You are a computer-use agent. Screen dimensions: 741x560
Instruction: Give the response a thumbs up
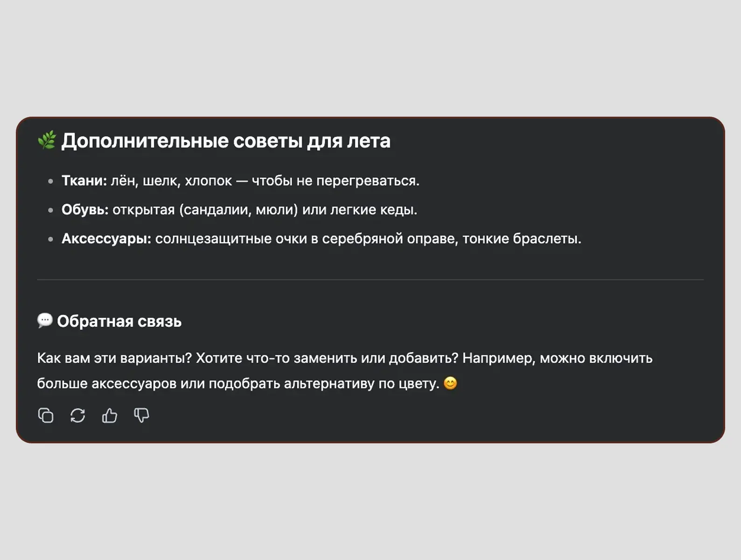pos(110,415)
